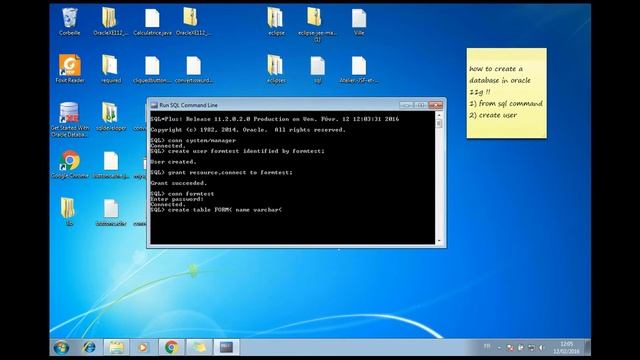Click the network tray icon
Image resolution: width=640 pixels, height=360 pixels.
coord(531,348)
